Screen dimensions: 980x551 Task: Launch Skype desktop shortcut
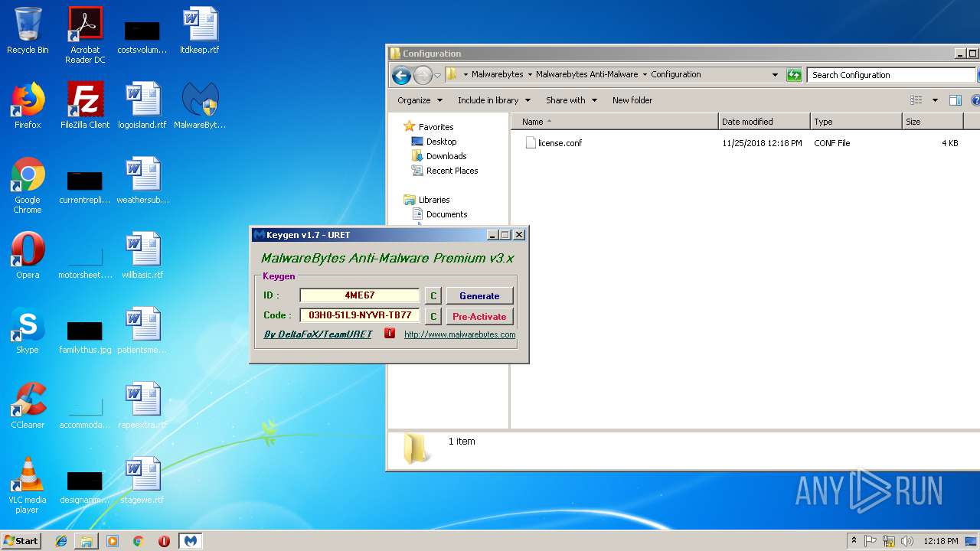(x=28, y=331)
